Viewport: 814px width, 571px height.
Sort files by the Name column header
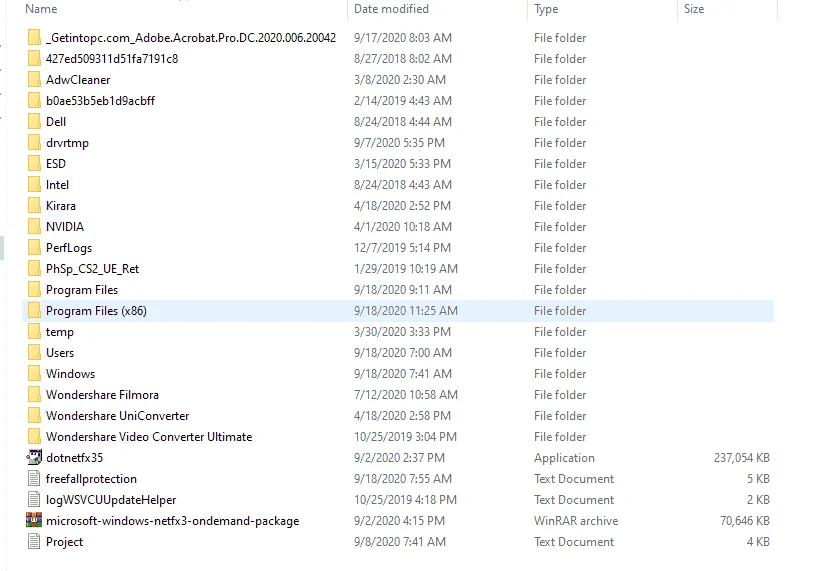point(42,9)
